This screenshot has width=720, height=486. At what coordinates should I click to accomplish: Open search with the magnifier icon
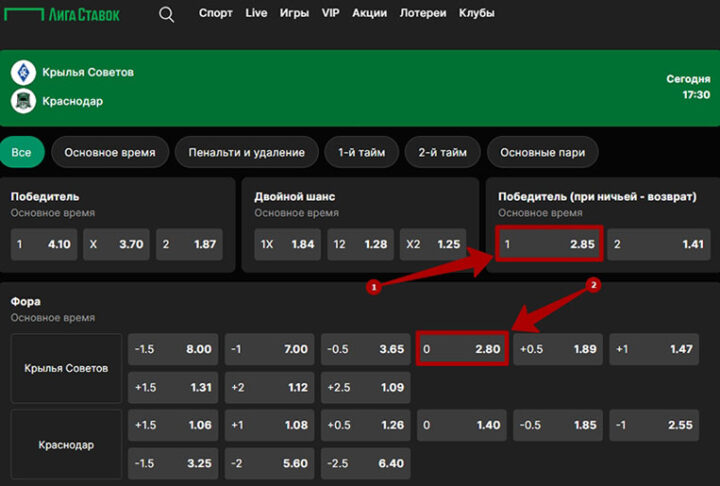coord(167,14)
